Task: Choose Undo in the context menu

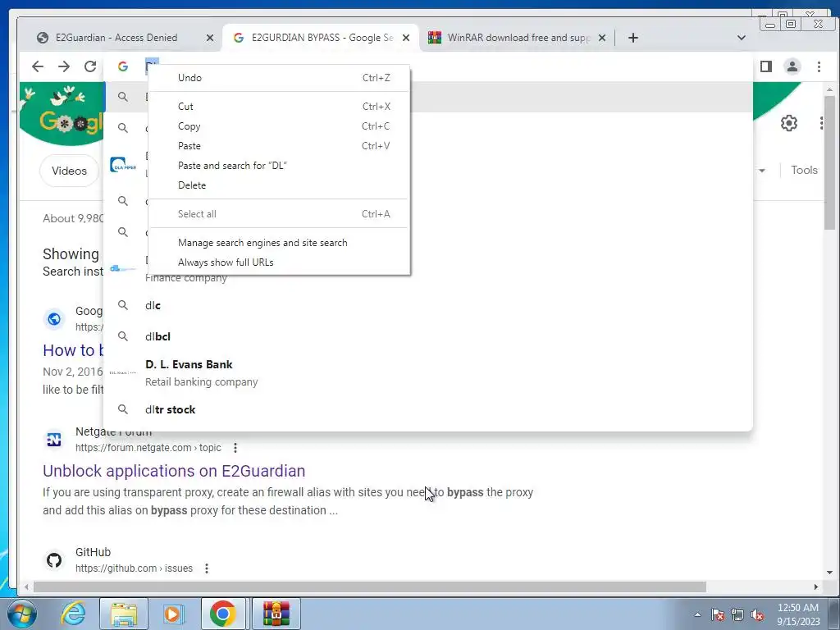Action: [279, 78]
